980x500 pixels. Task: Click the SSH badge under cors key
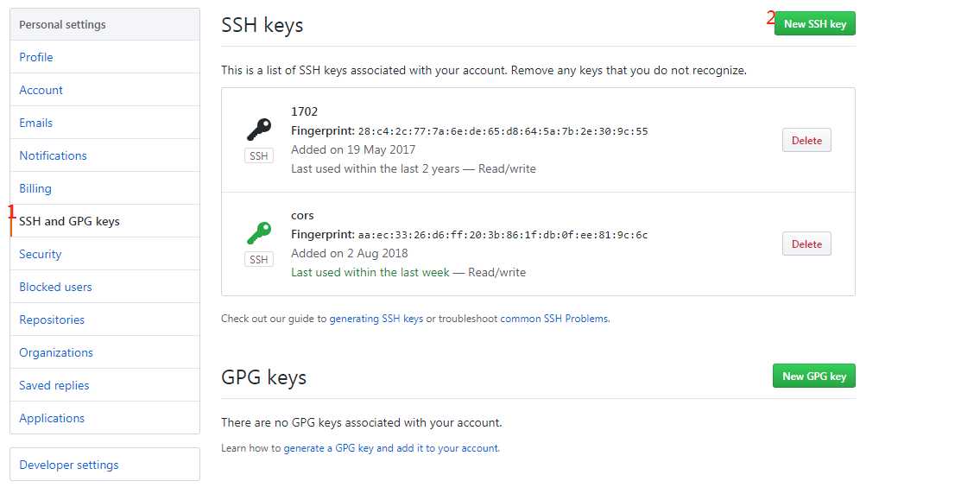pyautogui.click(x=259, y=260)
